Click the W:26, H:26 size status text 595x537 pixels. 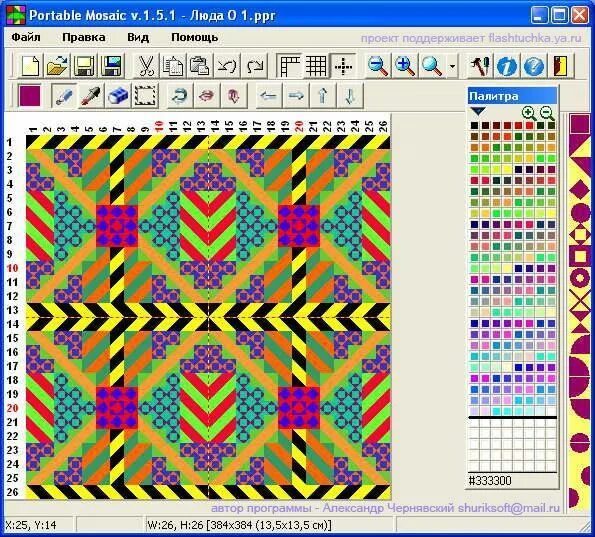click(x=239, y=525)
